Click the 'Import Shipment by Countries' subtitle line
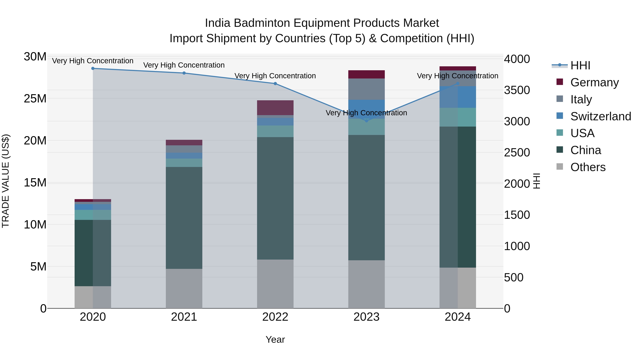 [x=322, y=38]
